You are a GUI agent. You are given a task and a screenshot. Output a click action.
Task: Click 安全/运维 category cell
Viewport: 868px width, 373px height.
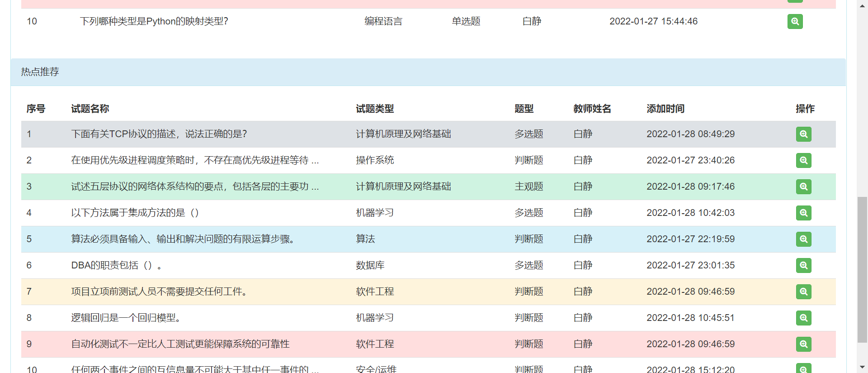376,369
